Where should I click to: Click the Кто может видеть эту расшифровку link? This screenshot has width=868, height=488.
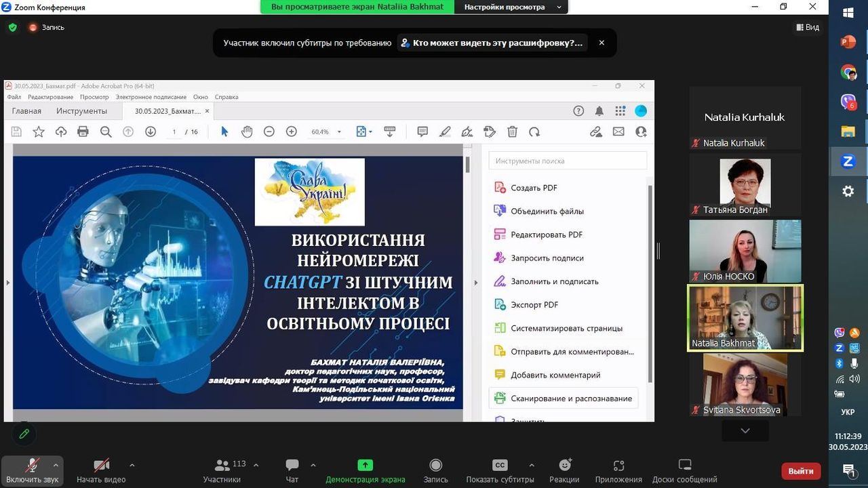[492, 43]
